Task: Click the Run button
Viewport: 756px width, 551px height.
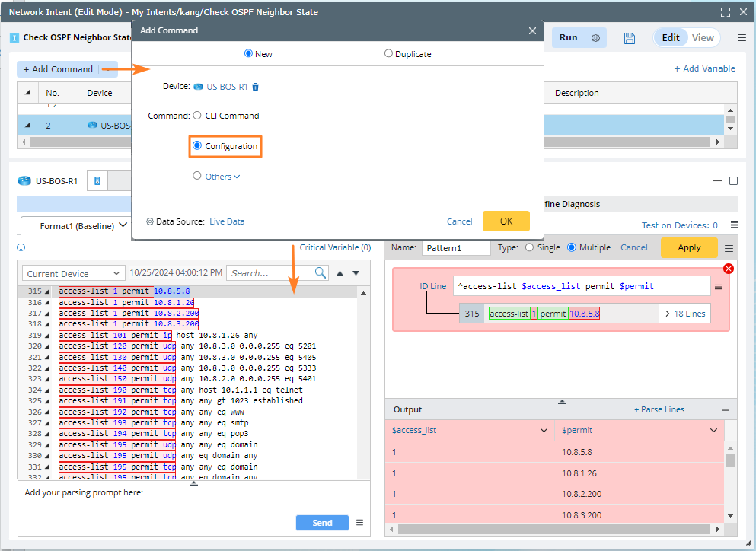Action: tap(568, 37)
